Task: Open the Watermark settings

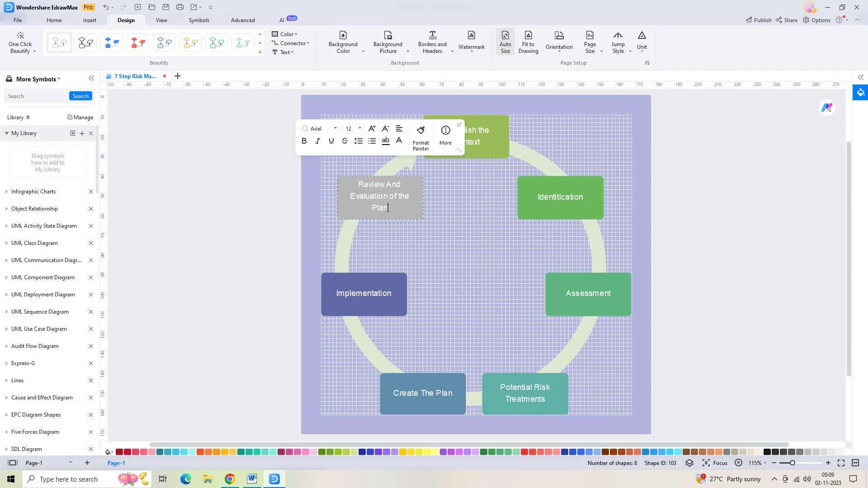Action: (x=471, y=42)
